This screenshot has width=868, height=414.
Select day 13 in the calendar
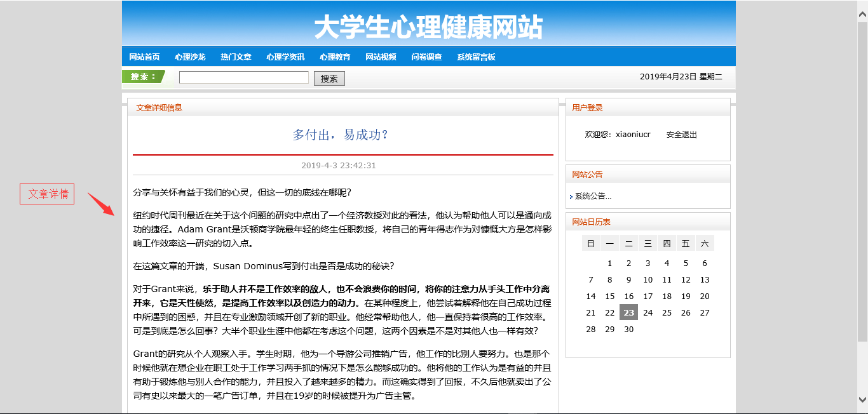(x=705, y=280)
